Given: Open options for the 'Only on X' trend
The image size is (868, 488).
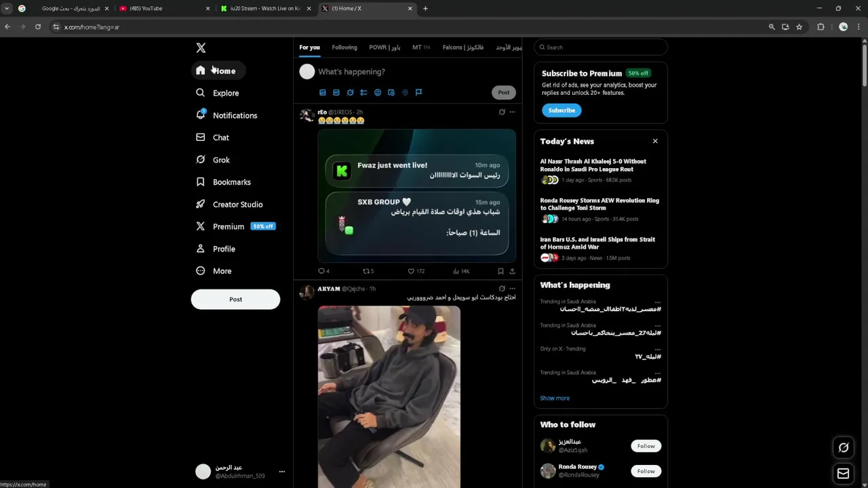Looking at the screenshot, I should tap(657, 349).
